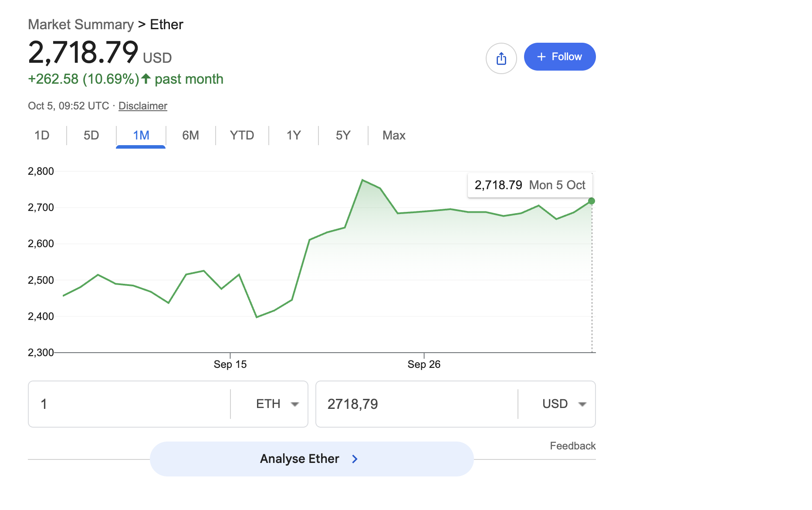Follow Ether with the blue button
Viewport: 812px width, 510px height.
tap(559, 57)
